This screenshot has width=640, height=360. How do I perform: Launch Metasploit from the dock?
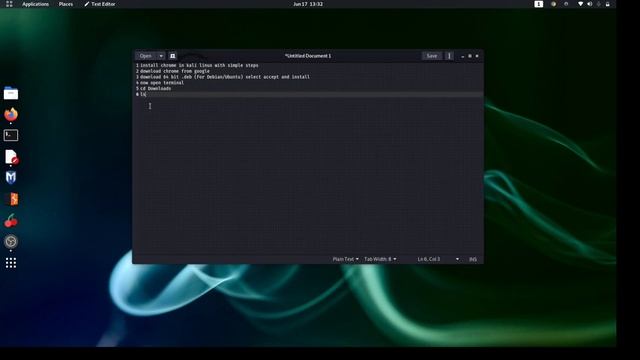[x=11, y=178]
